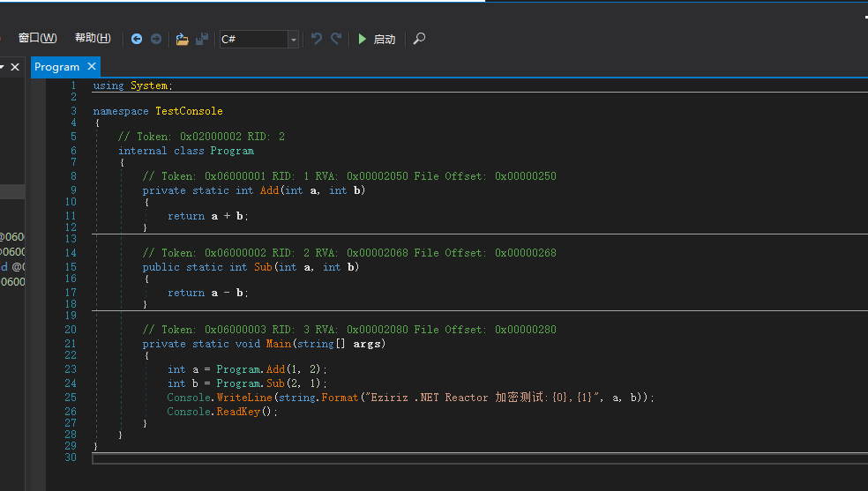Click the navigate forward arrow
868x491 pixels.
(x=156, y=39)
